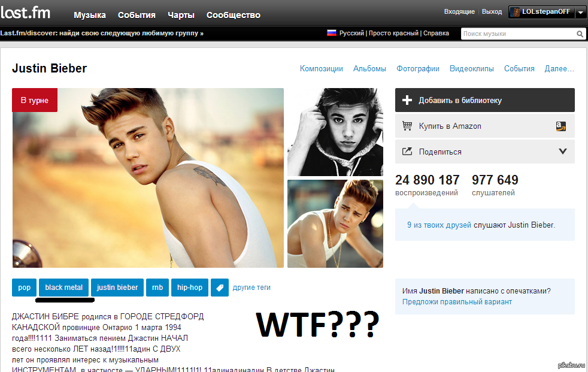
Task: Click the Last.fm logo
Action: click(x=26, y=13)
